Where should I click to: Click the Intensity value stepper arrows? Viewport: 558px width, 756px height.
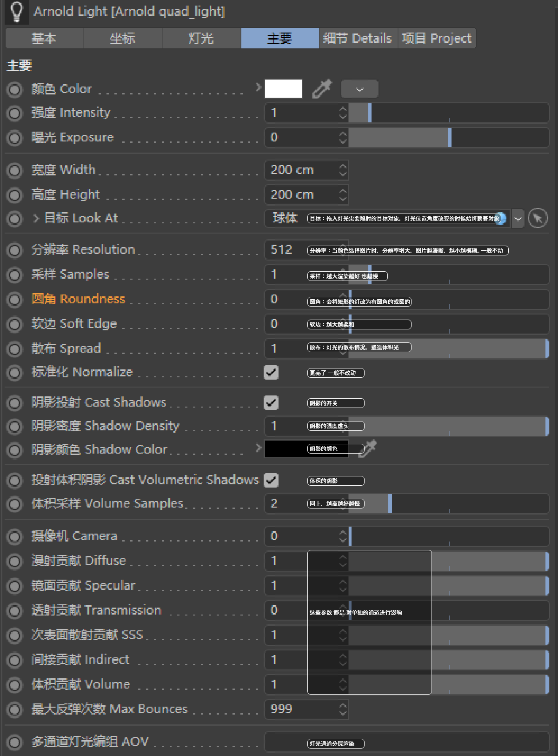pos(343,113)
